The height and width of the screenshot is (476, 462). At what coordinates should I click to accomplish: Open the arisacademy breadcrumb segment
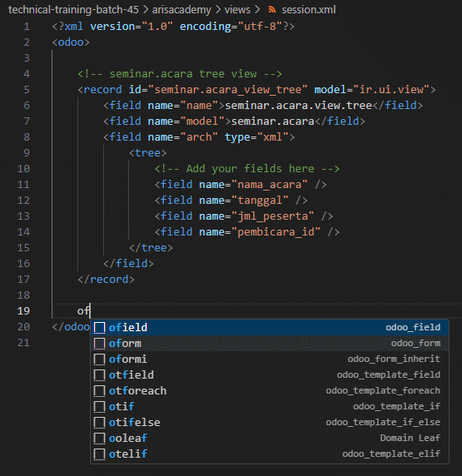(x=181, y=10)
